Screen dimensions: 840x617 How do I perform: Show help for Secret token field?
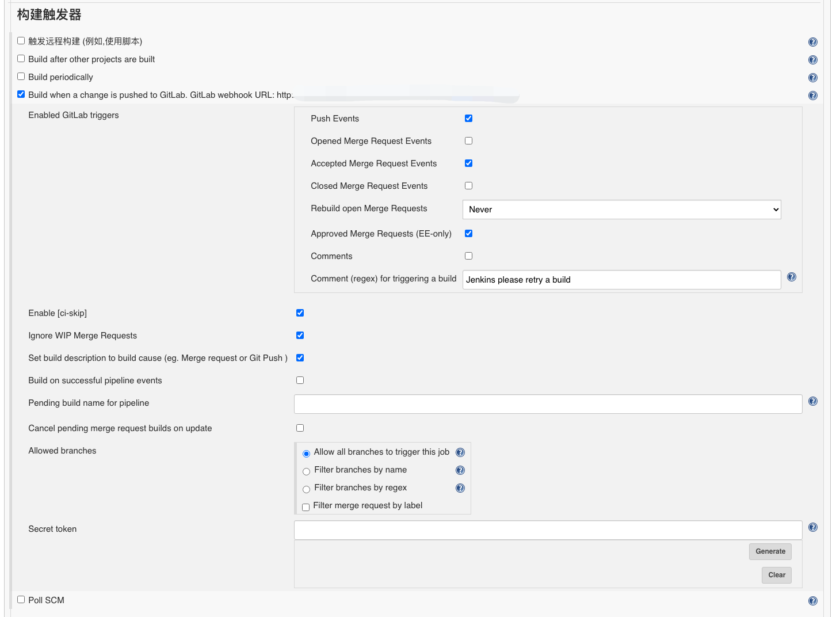pyautogui.click(x=812, y=527)
